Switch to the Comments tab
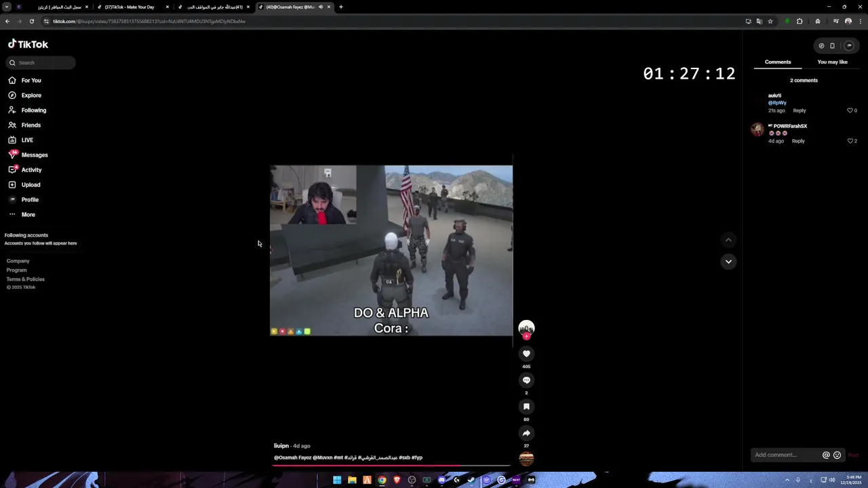The height and width of the screenshot is (488, 868). point(778,62)
